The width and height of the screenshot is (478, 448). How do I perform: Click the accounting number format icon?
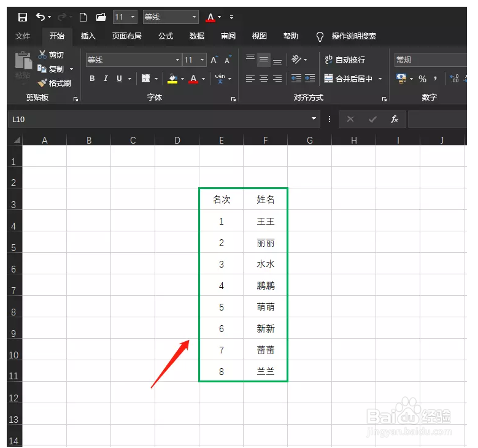(401, 79)
